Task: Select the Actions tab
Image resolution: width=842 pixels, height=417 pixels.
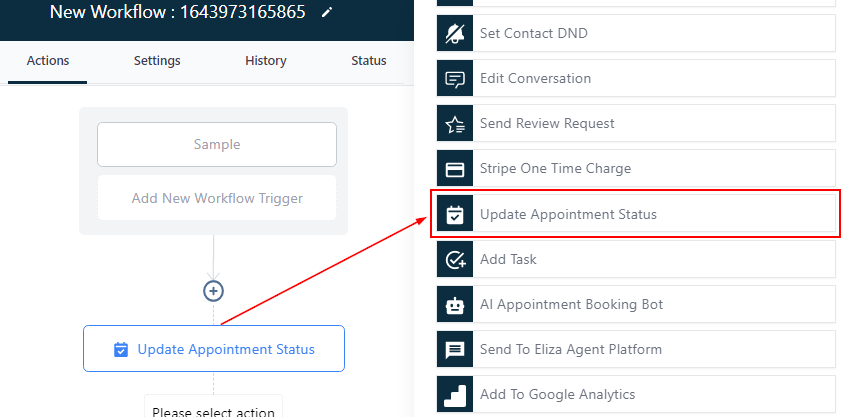Action: click(48, 61)
